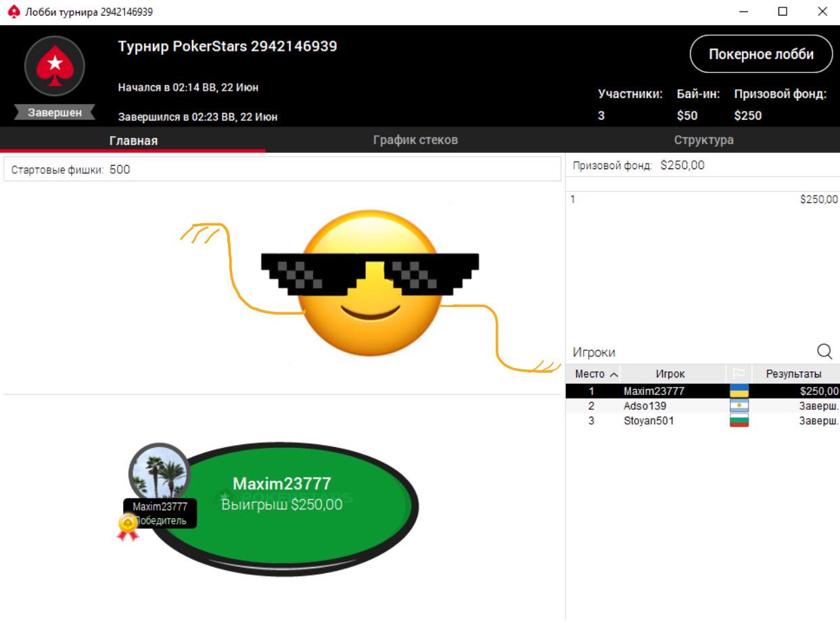840x623 pixels.
Task: Click the search magnifier icon in Игроки
Action: tap(824, 351)
